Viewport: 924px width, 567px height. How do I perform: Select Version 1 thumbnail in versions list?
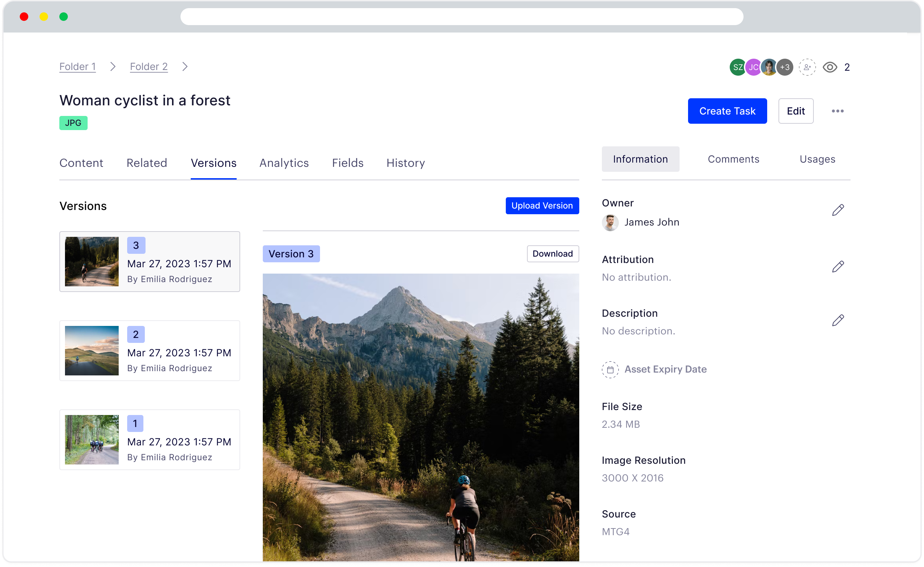(x=93, y=439)
